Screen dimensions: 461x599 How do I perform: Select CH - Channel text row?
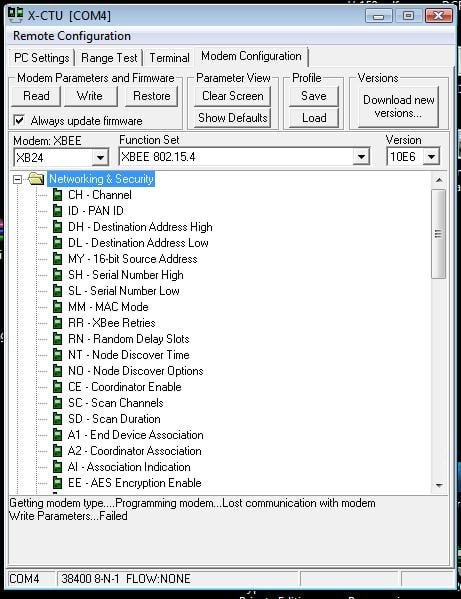point(100,195)
